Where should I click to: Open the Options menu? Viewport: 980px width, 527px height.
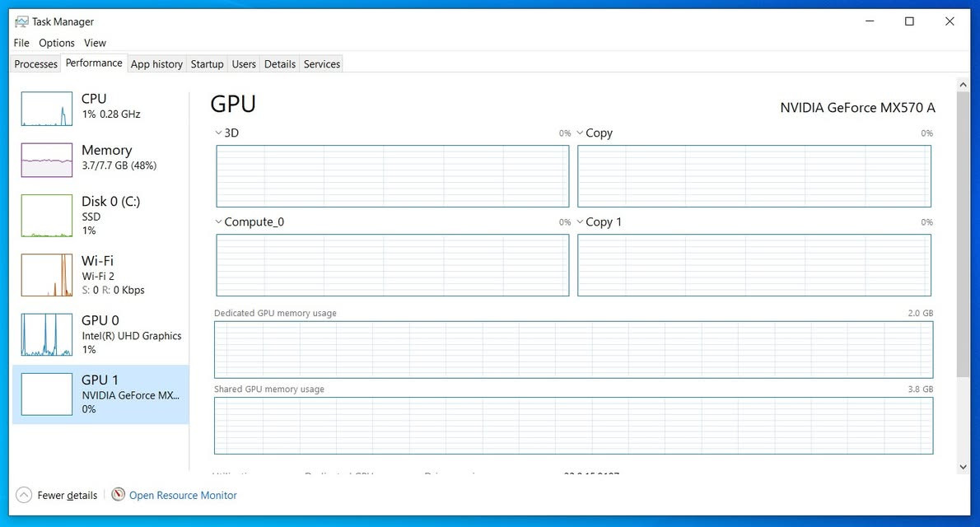(56, 43)
